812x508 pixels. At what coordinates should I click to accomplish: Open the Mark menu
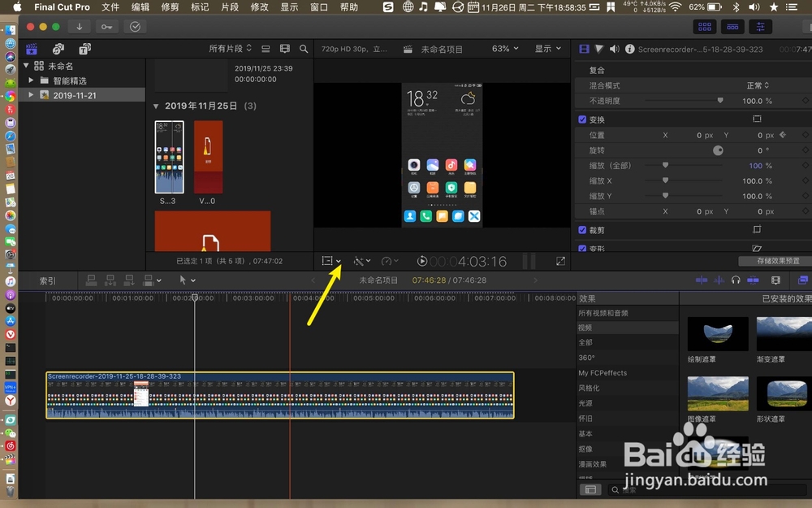(x=200, y=7)
